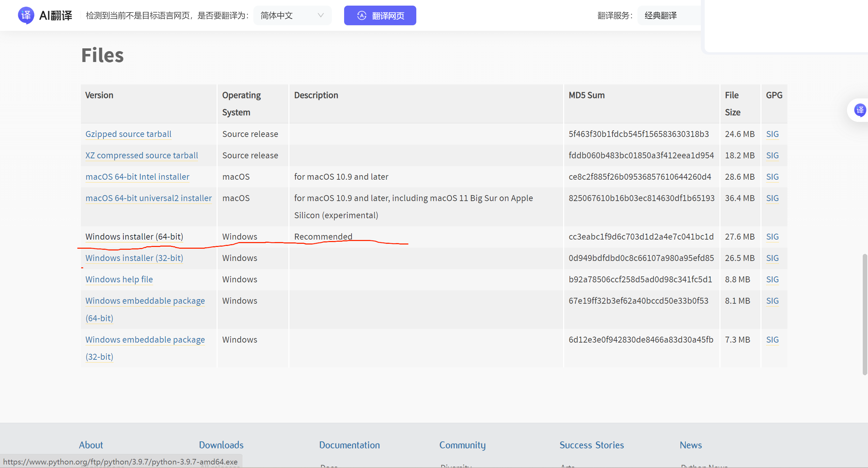The width and height of the screenshot is (868, 468).
Task: Open the Windows help file link
Action: tap(119, 280)
